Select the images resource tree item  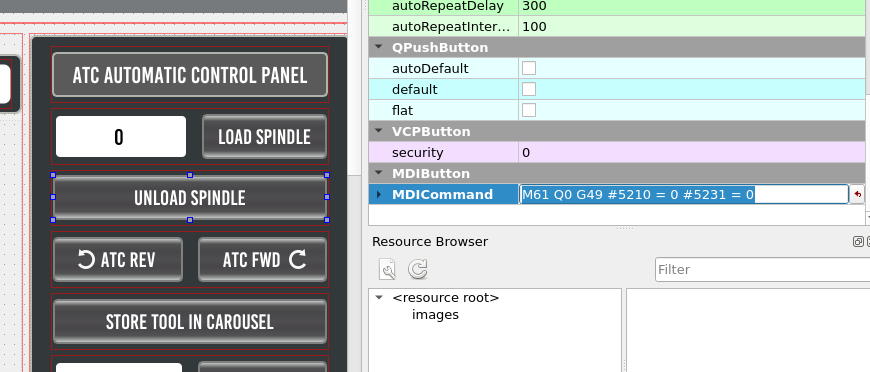pos(435,315)
